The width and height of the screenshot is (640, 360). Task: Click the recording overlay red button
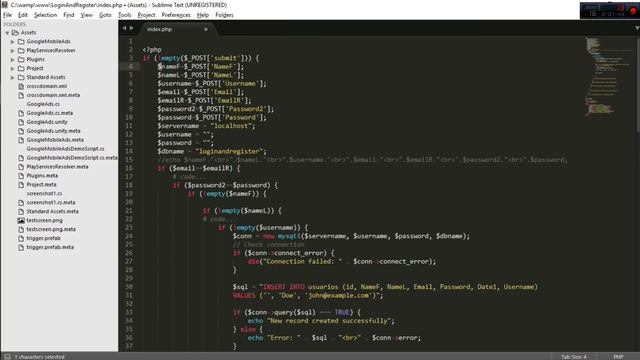point(633,11)
